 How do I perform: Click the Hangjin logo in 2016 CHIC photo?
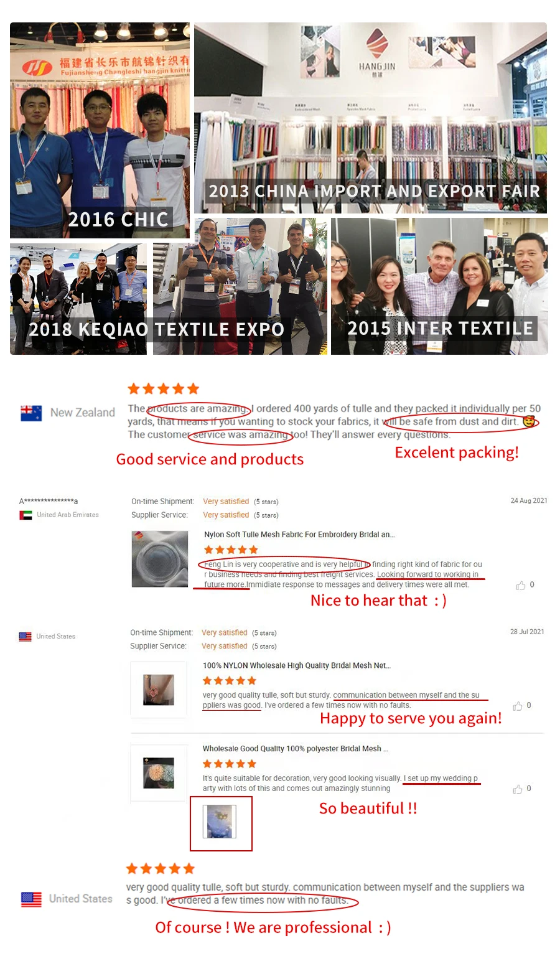(37, 67)
